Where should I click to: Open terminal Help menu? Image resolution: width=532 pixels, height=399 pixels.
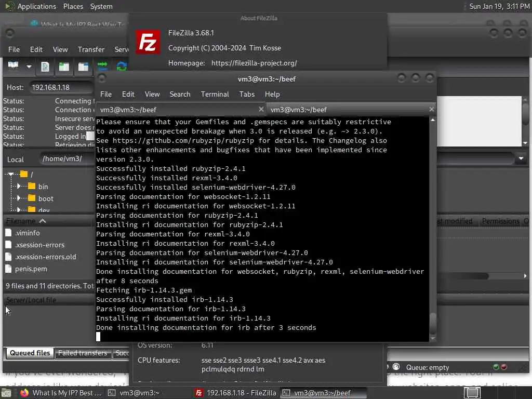[x=272, y=95]
